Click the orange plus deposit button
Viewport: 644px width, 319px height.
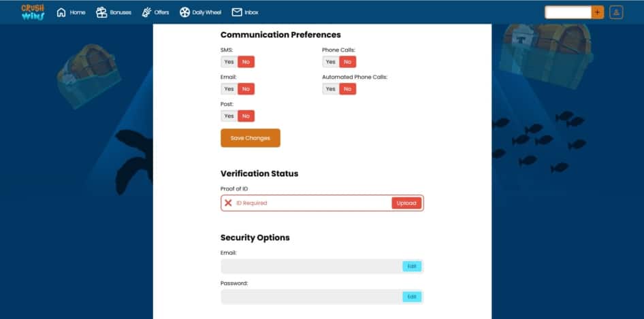pos(597,12)
